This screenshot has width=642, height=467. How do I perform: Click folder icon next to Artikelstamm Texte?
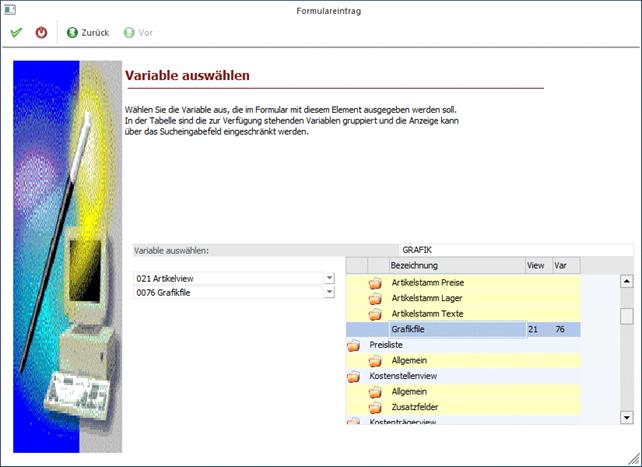pyautogui.click(x=375, y=314)
